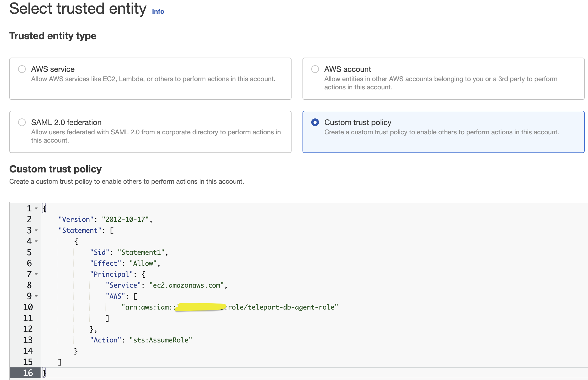Choose the AWS account trusted entity
This screenshot has width=588, height=380.
point(315,69)
